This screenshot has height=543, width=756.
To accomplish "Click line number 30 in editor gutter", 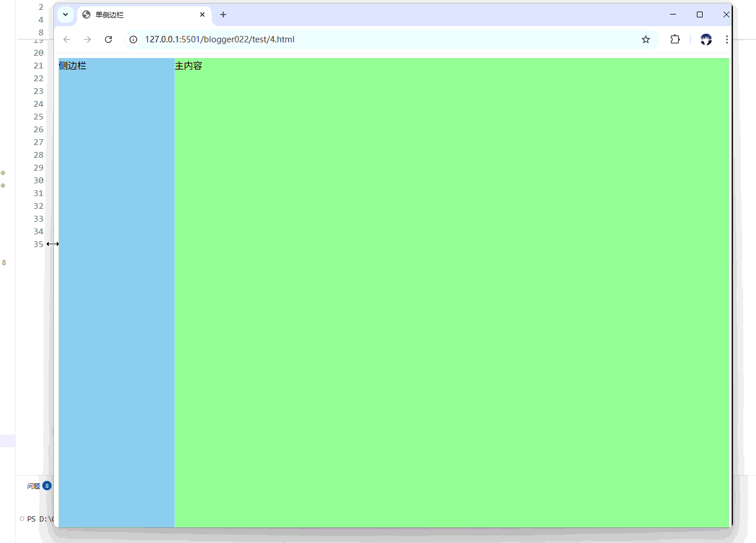I will tap(38, 180).
